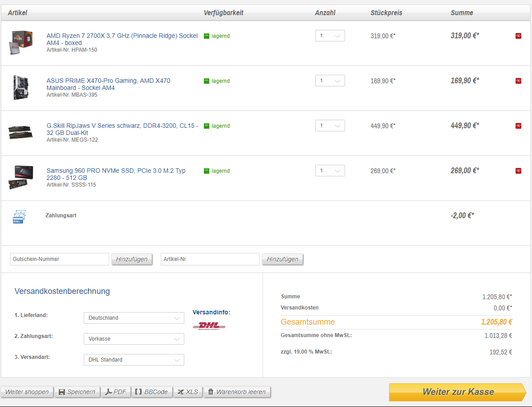
Task: Click the Versandkosten 0,00 € value
Action: [503, 308]
